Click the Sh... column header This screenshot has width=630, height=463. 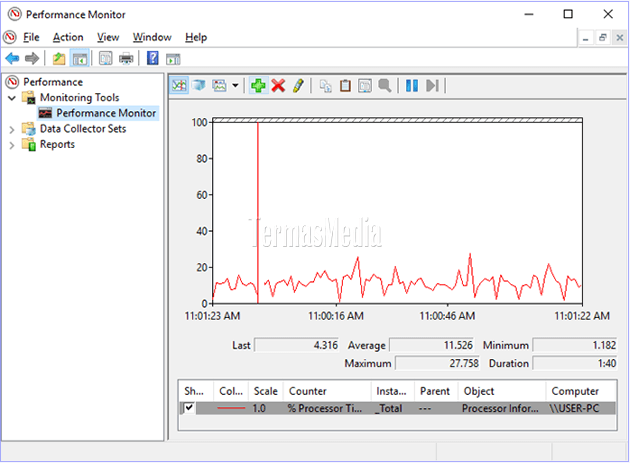point(196,391)
